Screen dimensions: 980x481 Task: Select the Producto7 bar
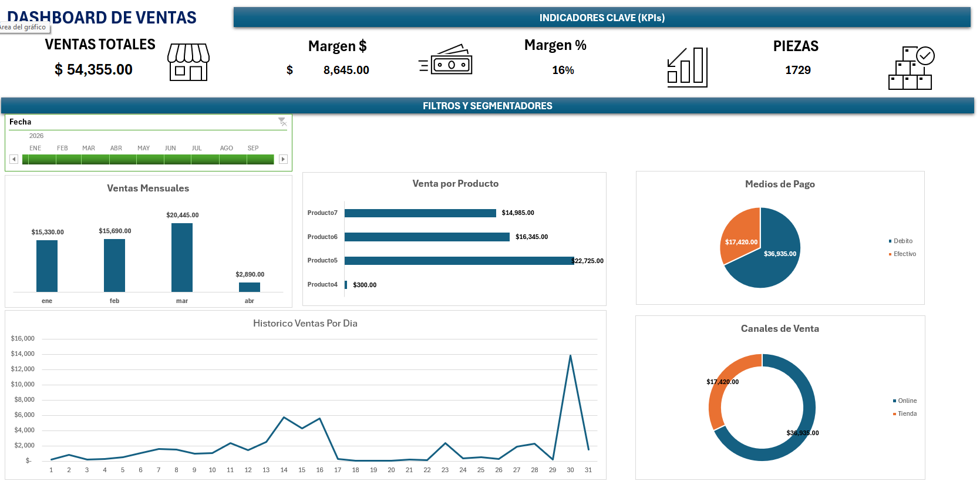(420, 213)
